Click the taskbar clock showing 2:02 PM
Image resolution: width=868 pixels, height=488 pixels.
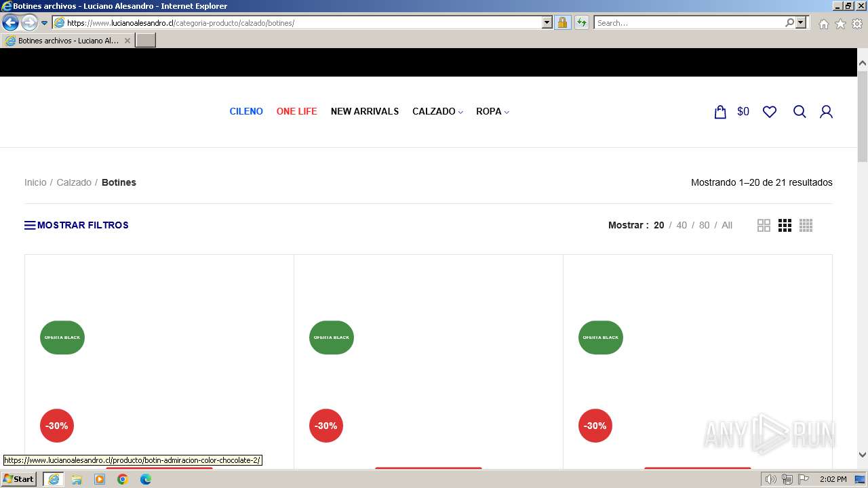(833, 479)
